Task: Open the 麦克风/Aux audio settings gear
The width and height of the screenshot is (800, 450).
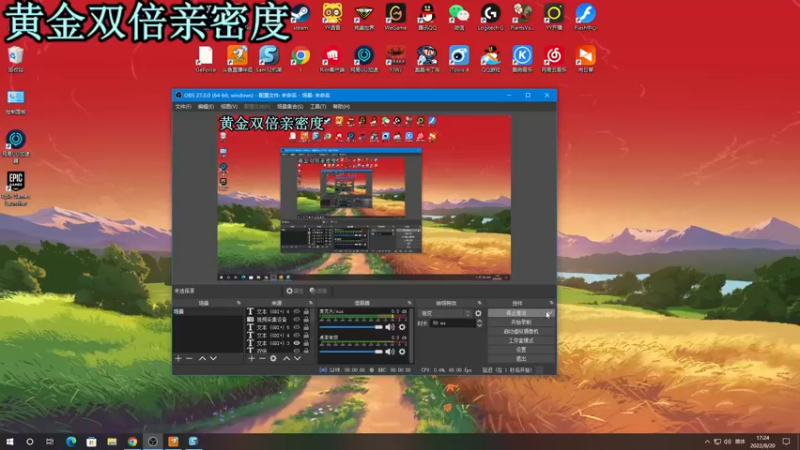Action: 402,327
